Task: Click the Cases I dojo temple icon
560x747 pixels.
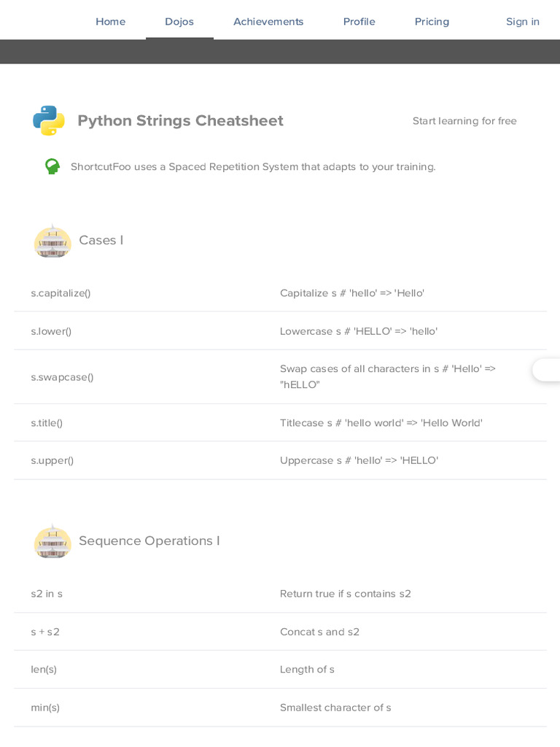Action: [52, 241]
